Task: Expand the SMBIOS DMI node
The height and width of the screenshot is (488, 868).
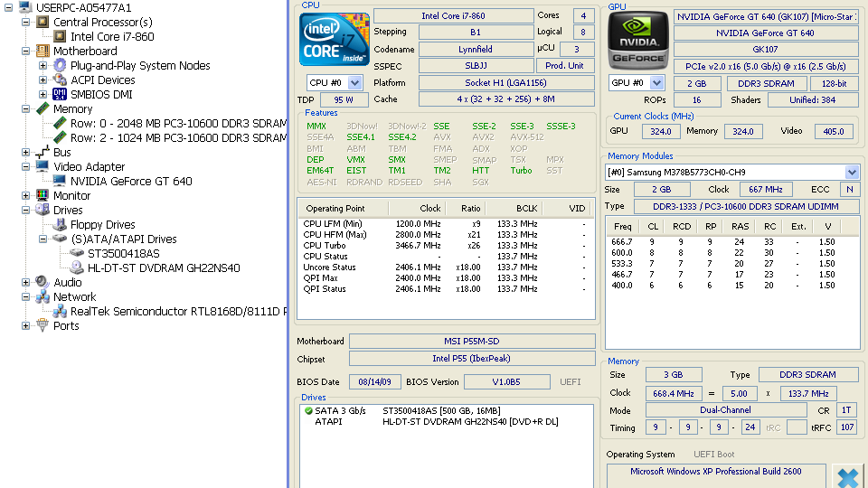Action: point(42,94)
